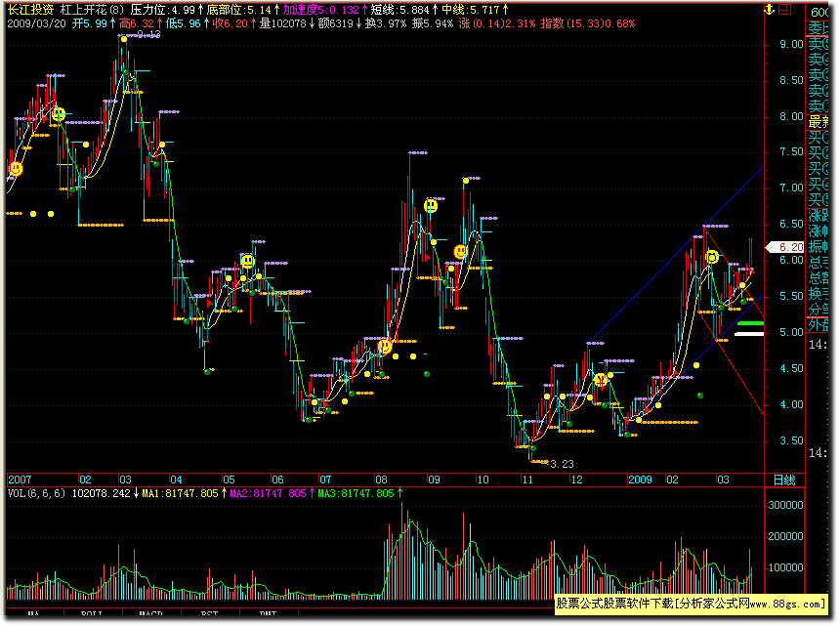Click the yellow face marker near 2009 month 03
Image resolution: width=840 pixels, height=626 pixels.
(x=712, y=258)
